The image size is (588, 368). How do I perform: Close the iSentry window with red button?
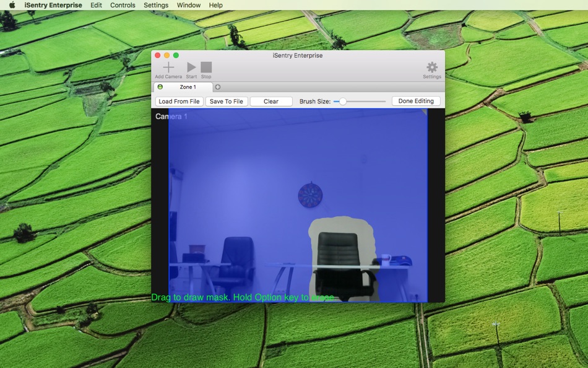(x=157, y=55)
